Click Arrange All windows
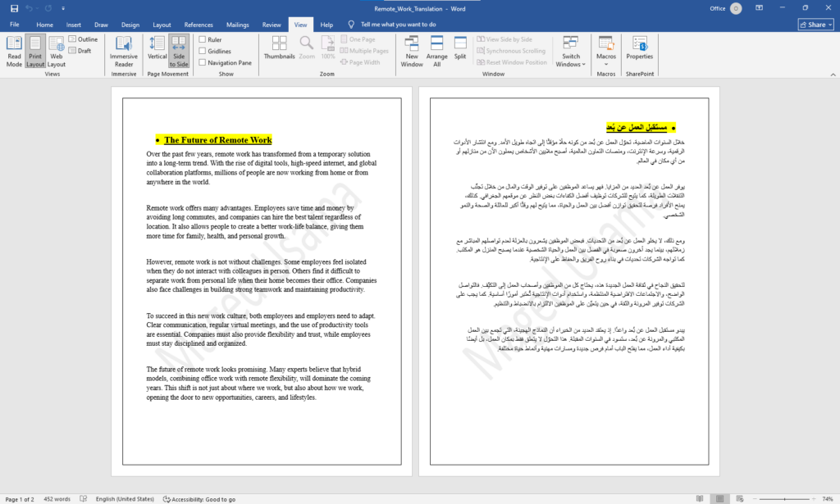The image size is (840, 504). click(436, 52)
